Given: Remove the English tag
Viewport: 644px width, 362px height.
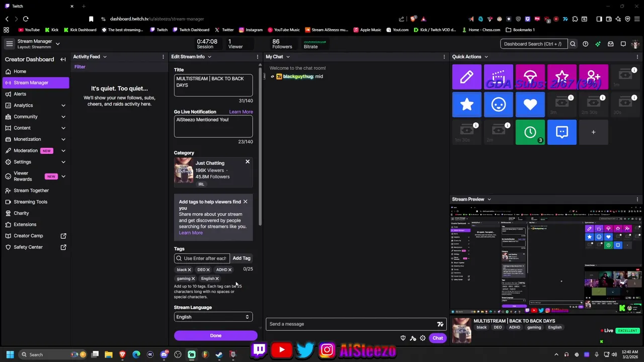Looking at the screenshot, I should pos(217,279).
